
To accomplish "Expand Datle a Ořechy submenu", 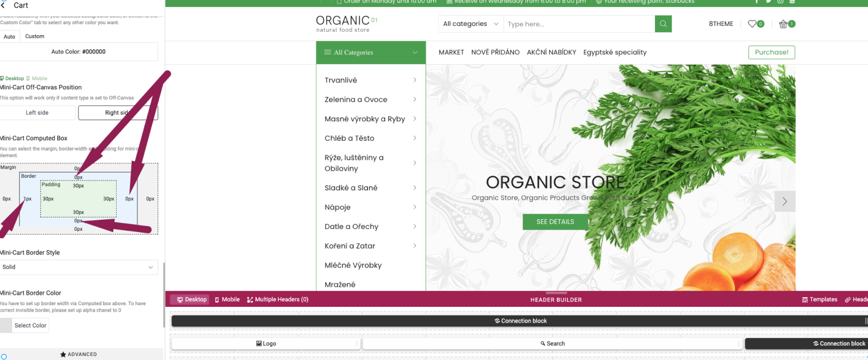I will [x=415, y=226].
